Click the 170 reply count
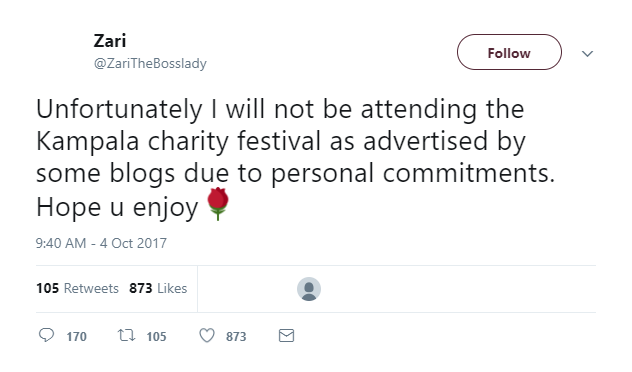 (x=76, y=337)
